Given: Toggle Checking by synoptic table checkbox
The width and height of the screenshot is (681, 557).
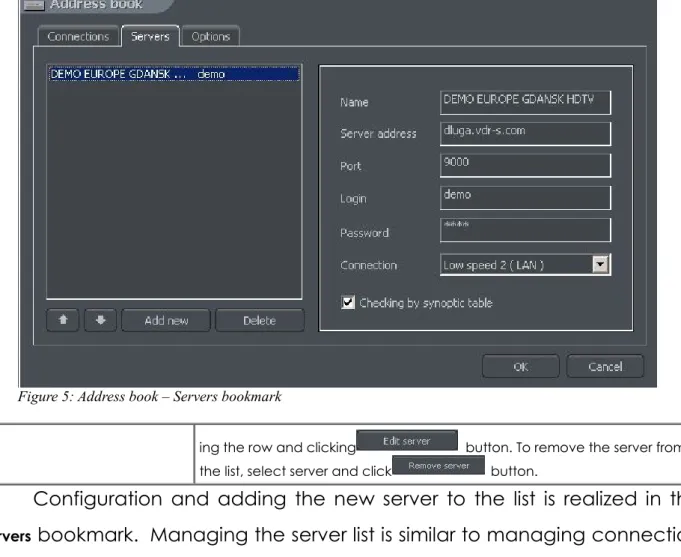Looking at the screenshot, I should 348,302.
